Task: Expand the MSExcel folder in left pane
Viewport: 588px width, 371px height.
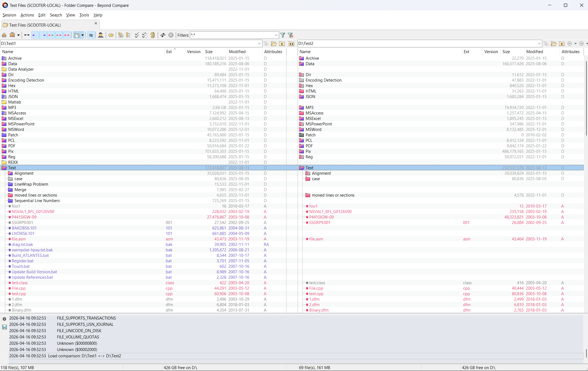Action: pyautogui.click(x=4, y=119)
